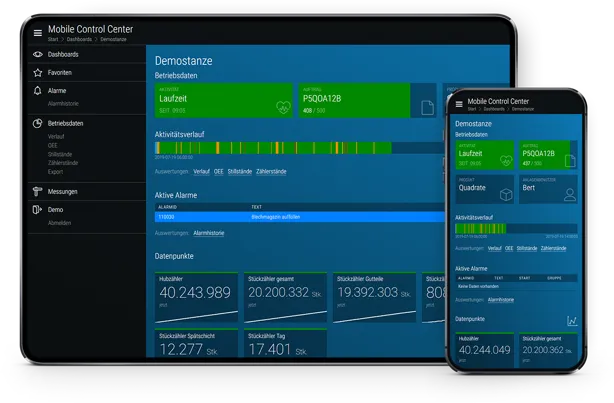614x403 pixels.
Task: Click the phone Quadrate product card
Action: [x=484, y=189]
